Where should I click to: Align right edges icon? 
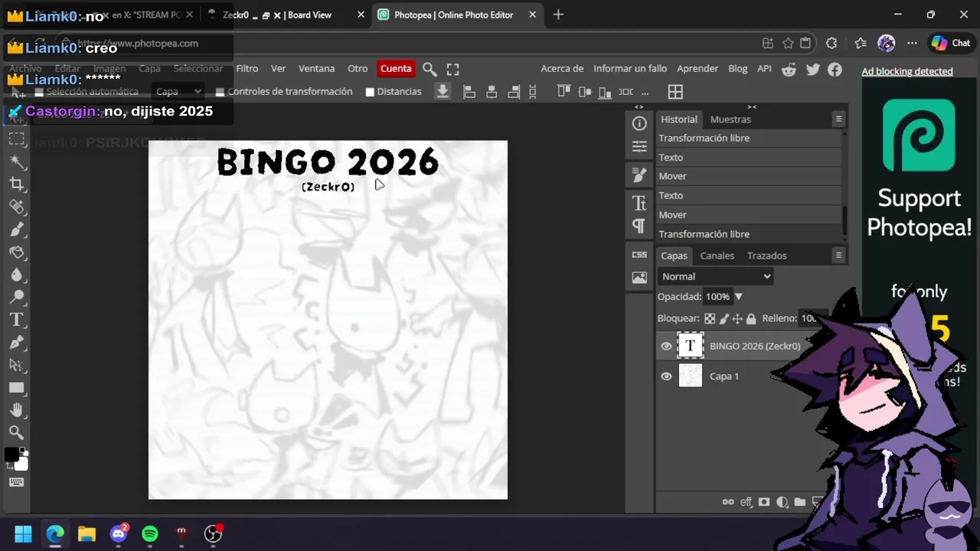(514, 92)
